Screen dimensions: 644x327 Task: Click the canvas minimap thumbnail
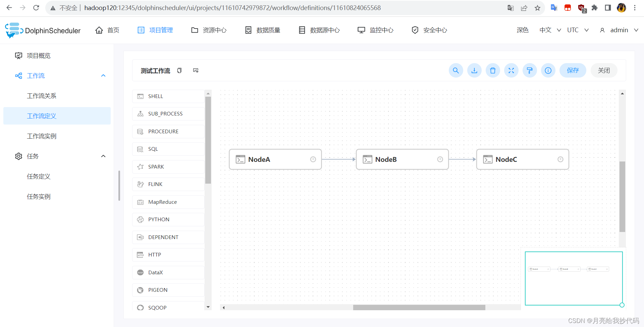click(x=574, y=278)
